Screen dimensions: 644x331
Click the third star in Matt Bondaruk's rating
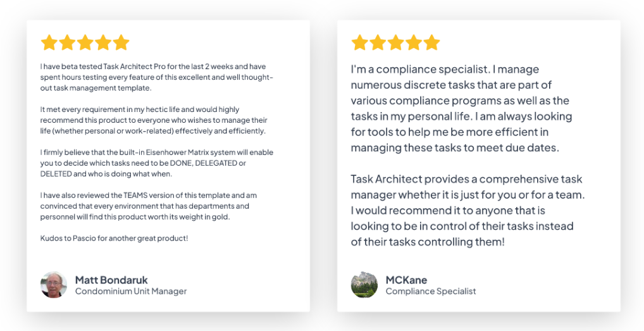pyautogui.click(x=85, y=42)
